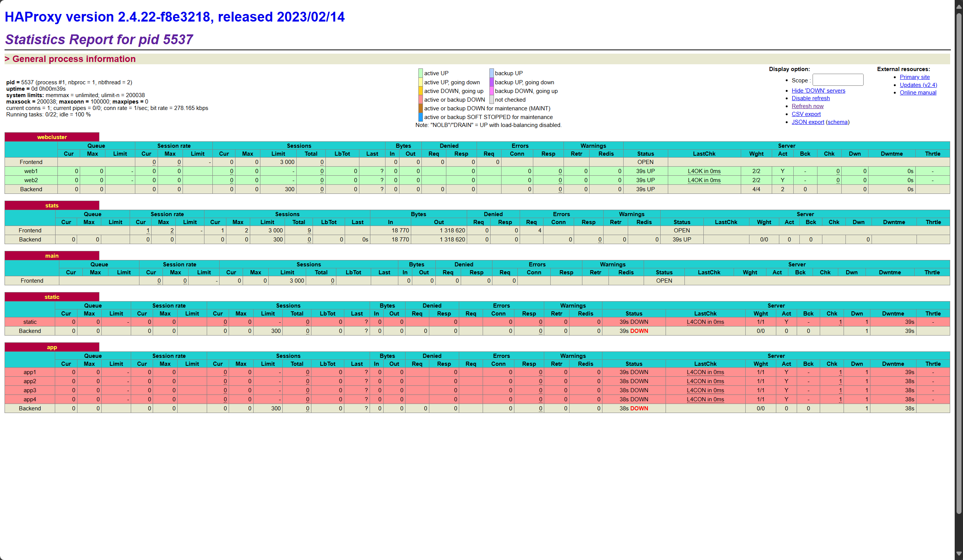
Task: Open the Primary site link
Action: [x=915, y=77]
